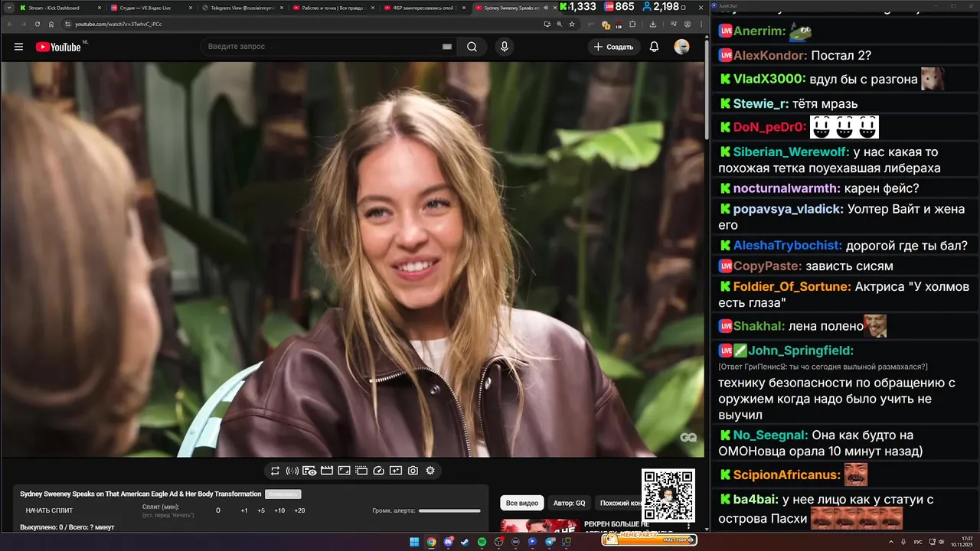Go to the YouTube home logo
Screen dimensions: 980x551
coord(58,47)
